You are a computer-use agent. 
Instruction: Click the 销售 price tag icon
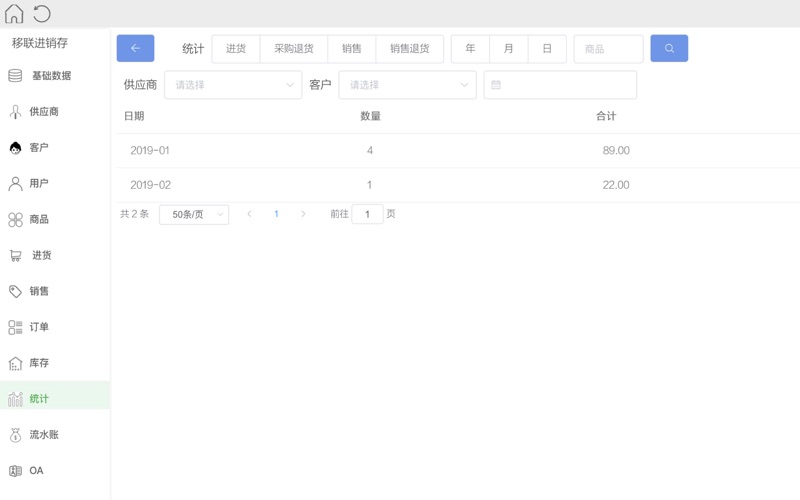coord(15,291)
